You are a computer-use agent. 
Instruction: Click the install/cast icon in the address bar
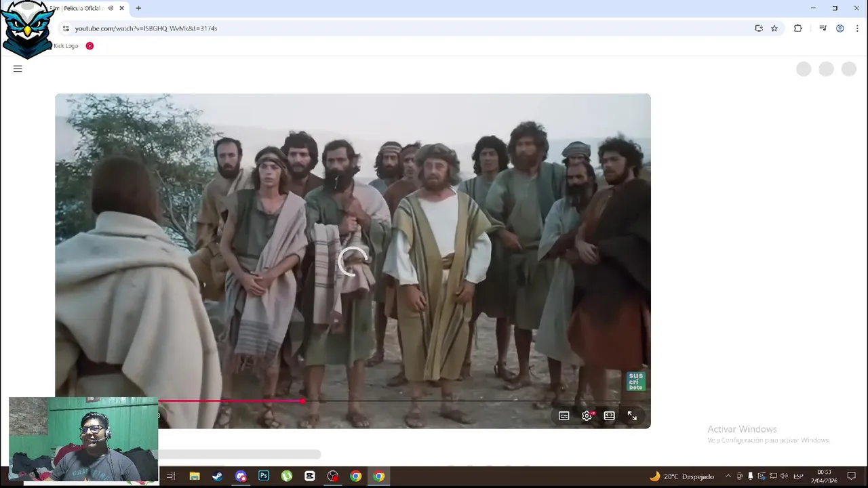point(759,28)
